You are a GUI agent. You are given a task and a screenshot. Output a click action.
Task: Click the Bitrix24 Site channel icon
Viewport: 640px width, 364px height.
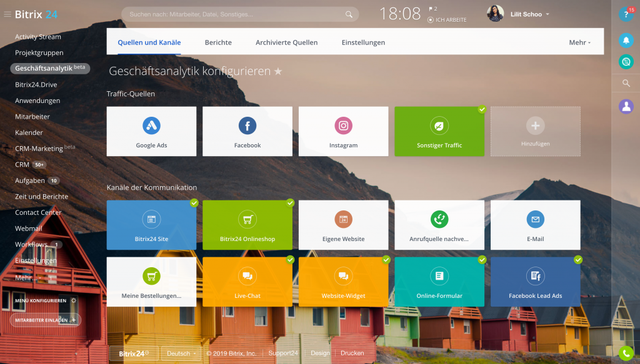151,219
